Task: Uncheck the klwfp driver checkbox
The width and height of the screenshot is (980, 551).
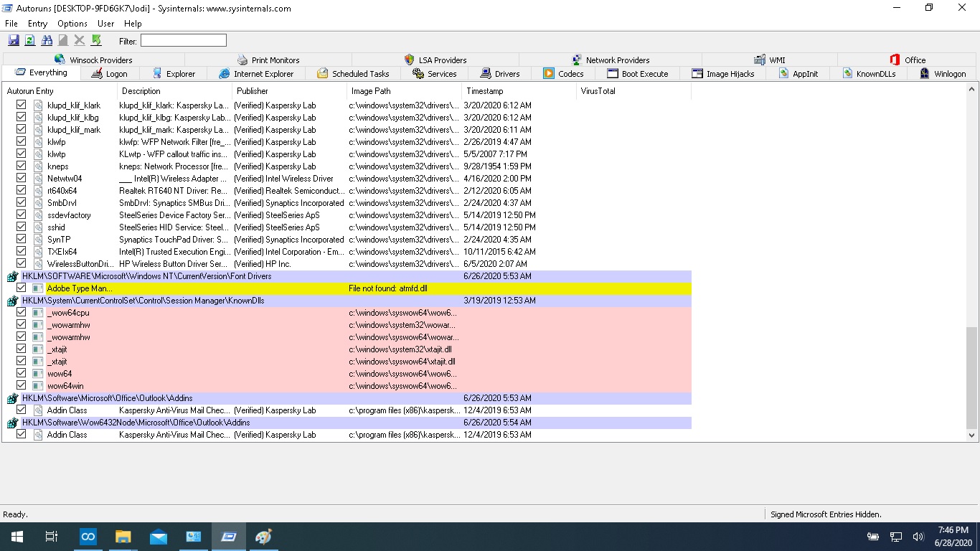Action: pyautogui.click(x=22, y=142)
